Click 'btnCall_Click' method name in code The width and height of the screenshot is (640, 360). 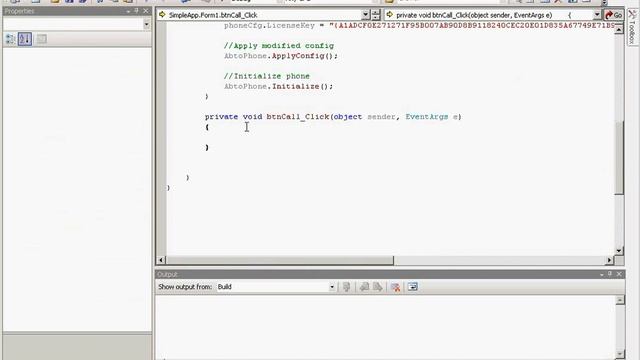pos(298,117)
